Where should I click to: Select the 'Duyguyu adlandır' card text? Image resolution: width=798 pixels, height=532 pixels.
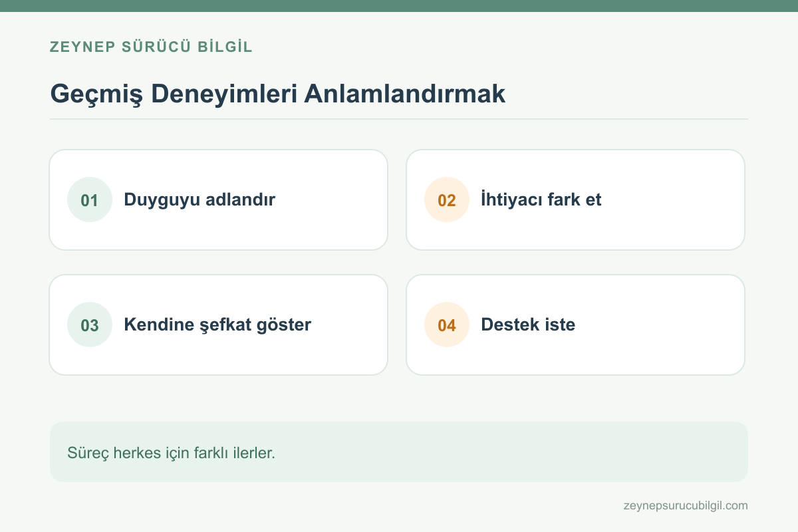[x=199, y=199]
